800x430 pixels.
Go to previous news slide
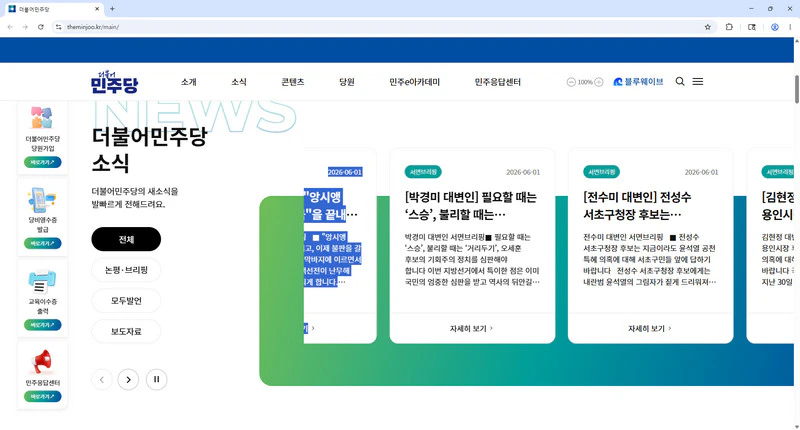(x=102, y=380)
